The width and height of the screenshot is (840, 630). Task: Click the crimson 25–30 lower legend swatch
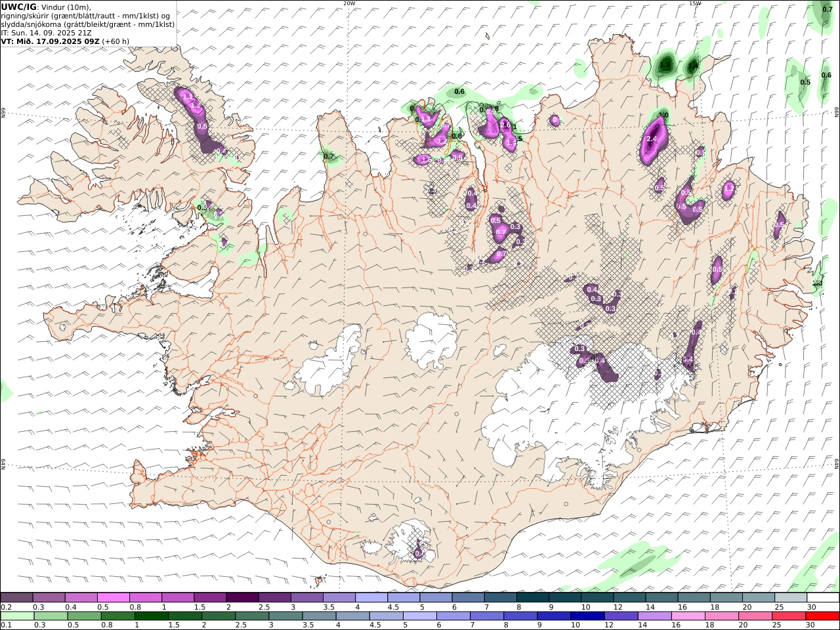[789, 616]
